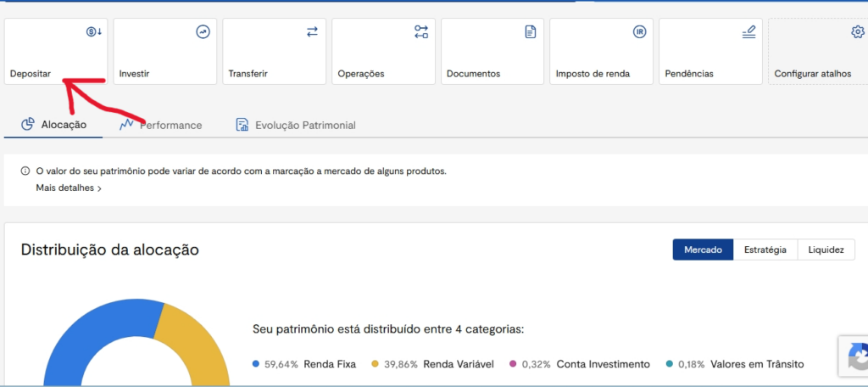The height and width of the screenshot is (387, 868).
Task: Open Configurar atalhos settings card
Action: (x=818, y=52)
